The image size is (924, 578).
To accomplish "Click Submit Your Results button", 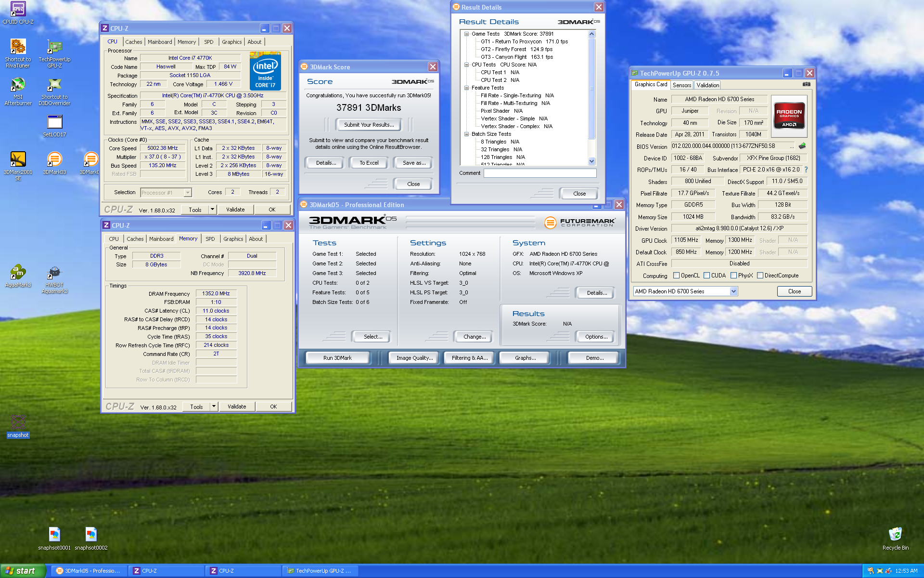I will tap(369, 125).
